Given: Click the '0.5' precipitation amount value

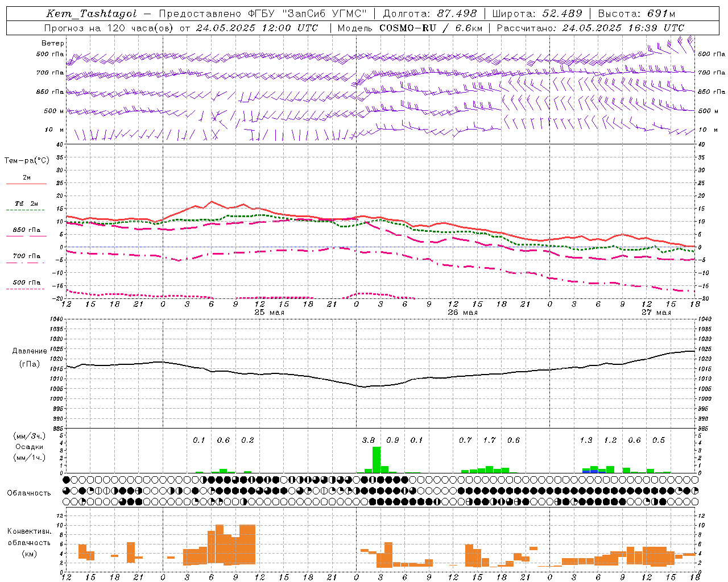Looking at the screenshot, I should coord(659,440).
